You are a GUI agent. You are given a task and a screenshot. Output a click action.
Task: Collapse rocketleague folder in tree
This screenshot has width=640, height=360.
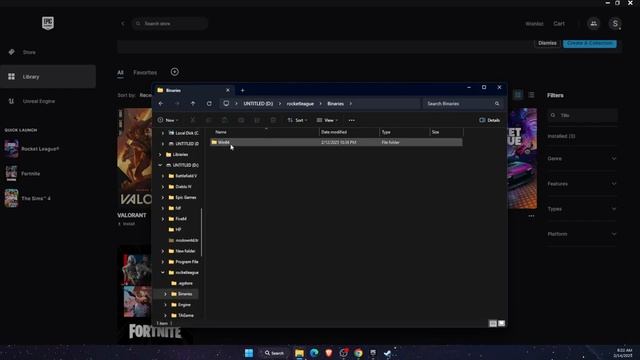coord(163,272)
